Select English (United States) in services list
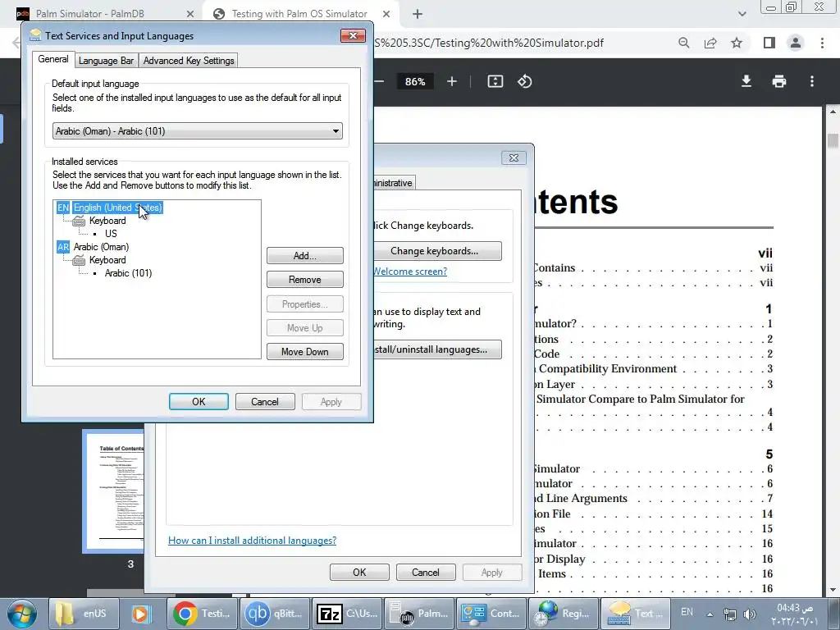This screenshot has width=840, height=630. (118, 208)
